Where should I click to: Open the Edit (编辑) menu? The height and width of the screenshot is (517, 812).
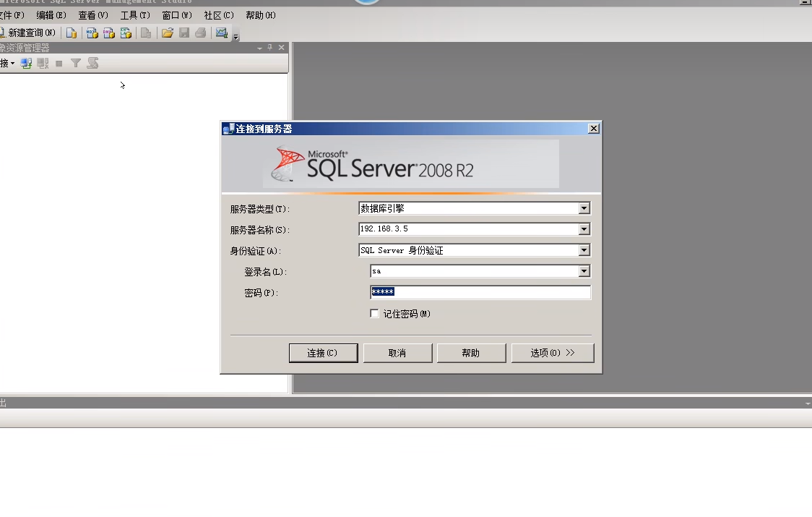tap(51, 16)
